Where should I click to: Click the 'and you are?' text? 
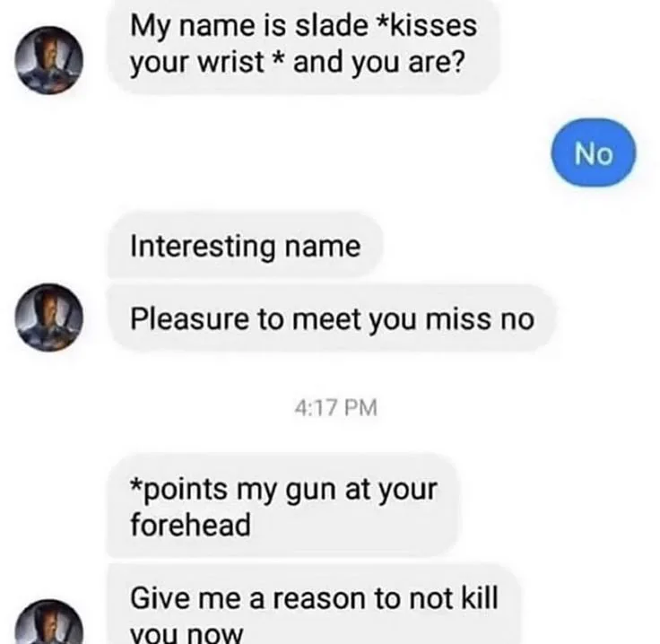379,63
